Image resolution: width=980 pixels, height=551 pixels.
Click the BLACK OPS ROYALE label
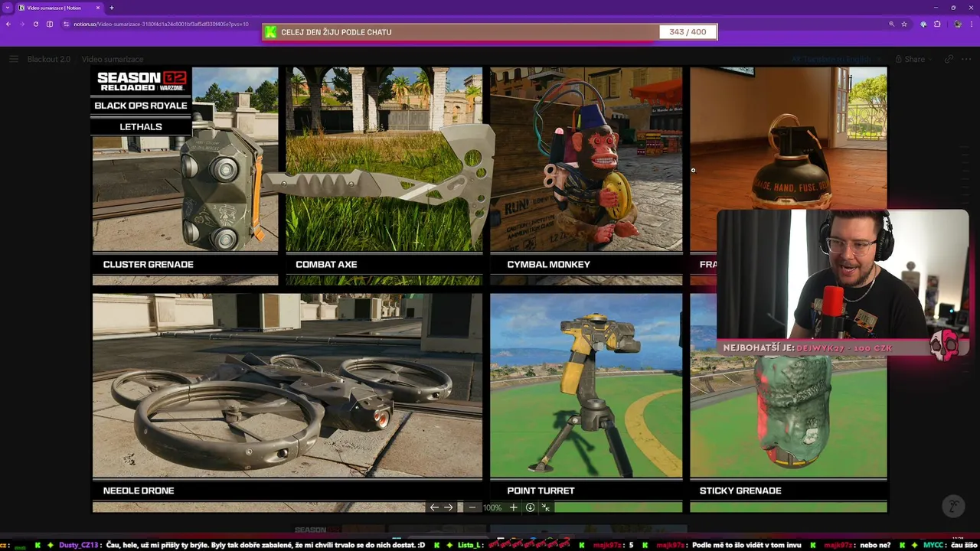[x=141, y=106]
